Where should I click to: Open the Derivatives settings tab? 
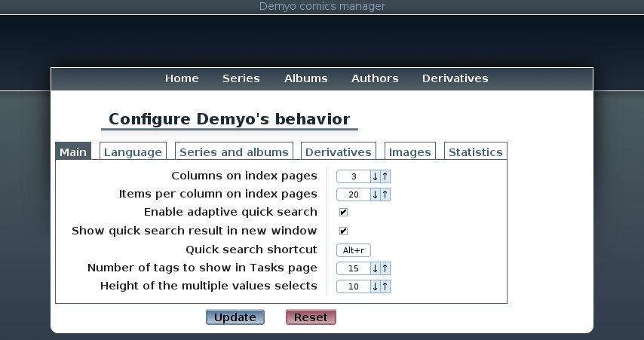(x=339, y=152)
